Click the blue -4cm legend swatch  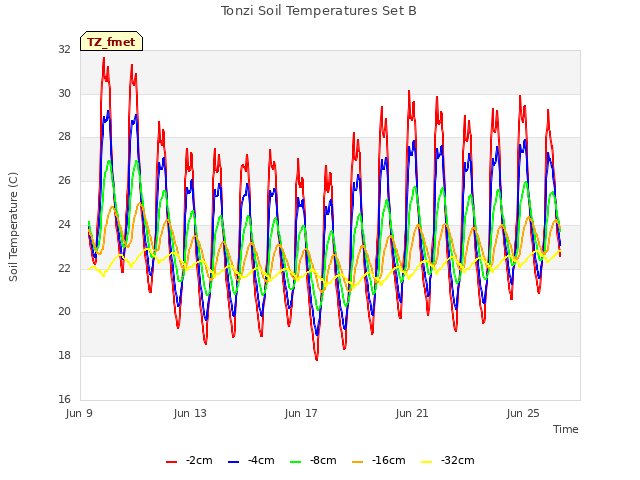(233, 462)
